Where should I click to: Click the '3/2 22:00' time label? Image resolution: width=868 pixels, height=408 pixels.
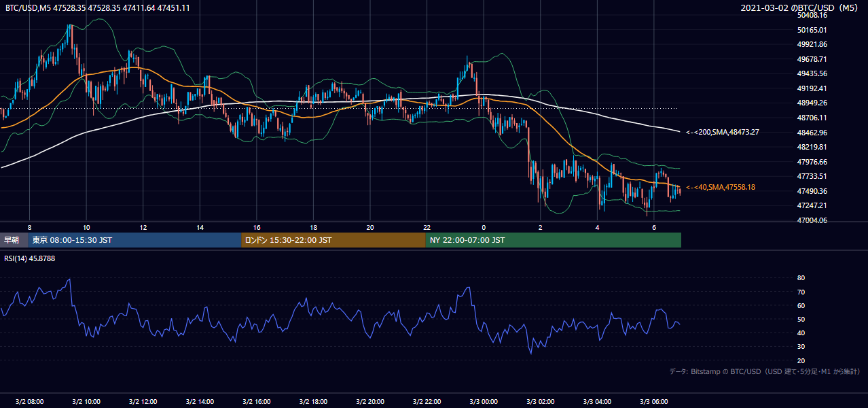coord(427,401)
